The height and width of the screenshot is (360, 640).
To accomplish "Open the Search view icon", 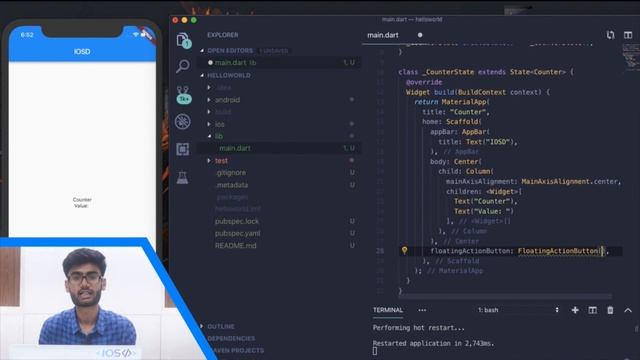I will [x=183, y=66].
